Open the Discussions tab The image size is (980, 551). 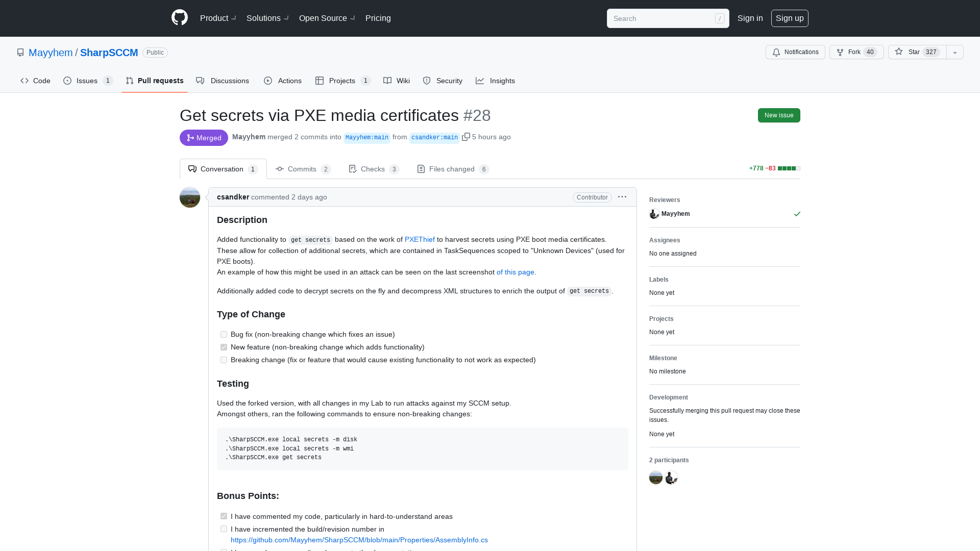(x=223, y=81)
